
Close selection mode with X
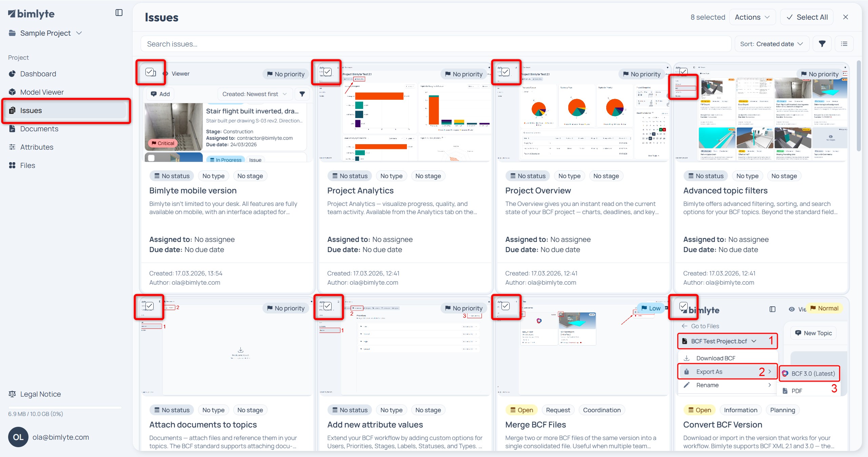846,17
